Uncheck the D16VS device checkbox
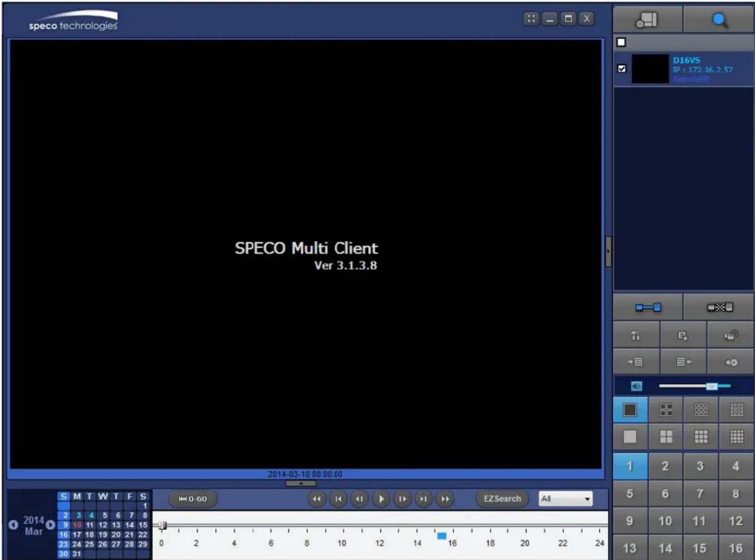755x560 pixels. coord(622,68)
